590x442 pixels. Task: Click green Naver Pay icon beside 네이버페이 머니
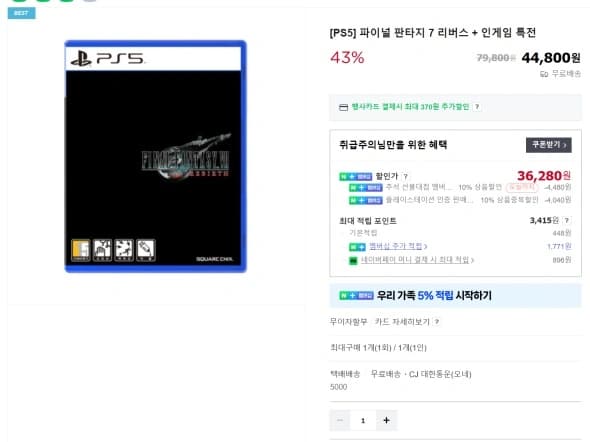coord(353,260)
